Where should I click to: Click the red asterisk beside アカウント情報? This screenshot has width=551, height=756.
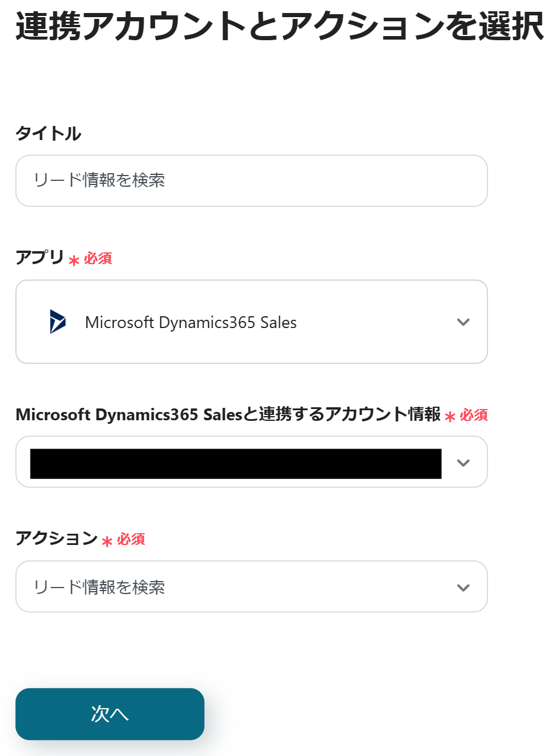(450, 417)
